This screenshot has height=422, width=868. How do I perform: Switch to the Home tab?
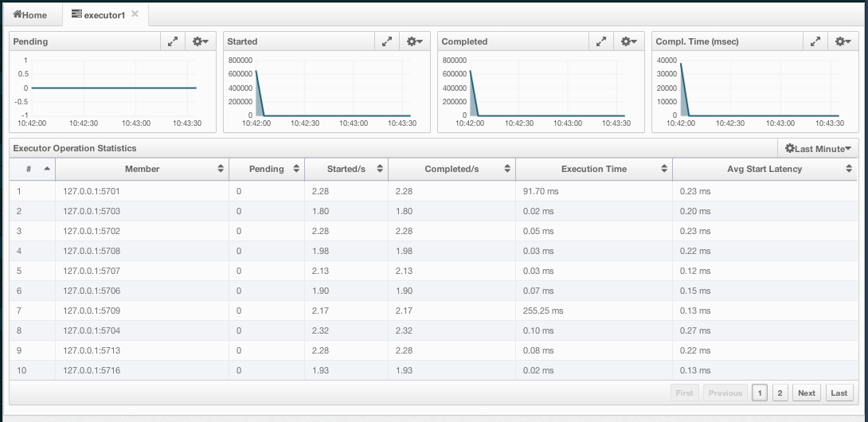click(30, 15)
